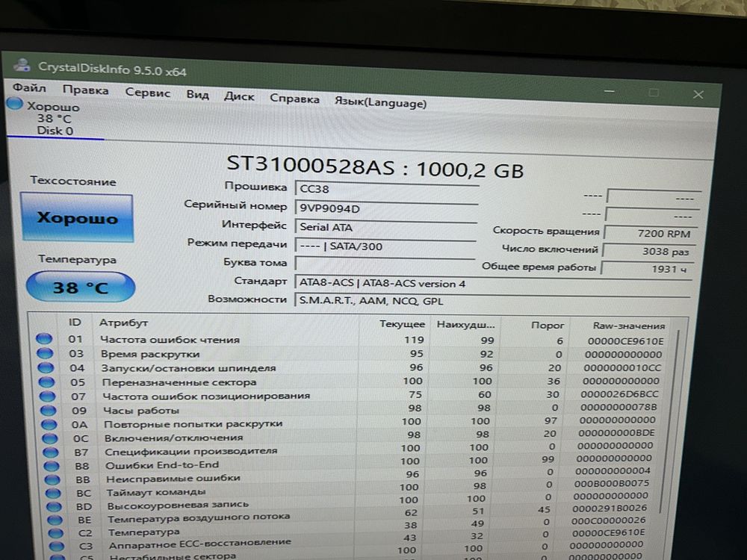Open the Справка menu

[294, 99]
